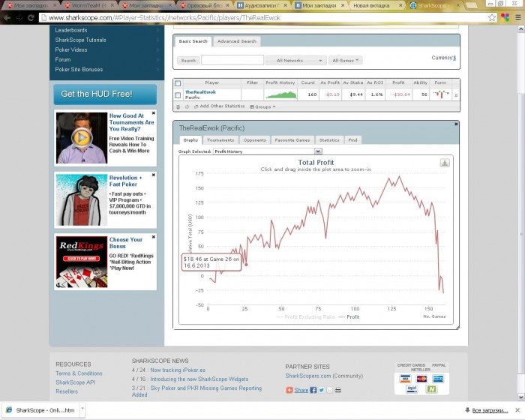Close the TheRealEwok (Pacific) panel

click(456, 124)
